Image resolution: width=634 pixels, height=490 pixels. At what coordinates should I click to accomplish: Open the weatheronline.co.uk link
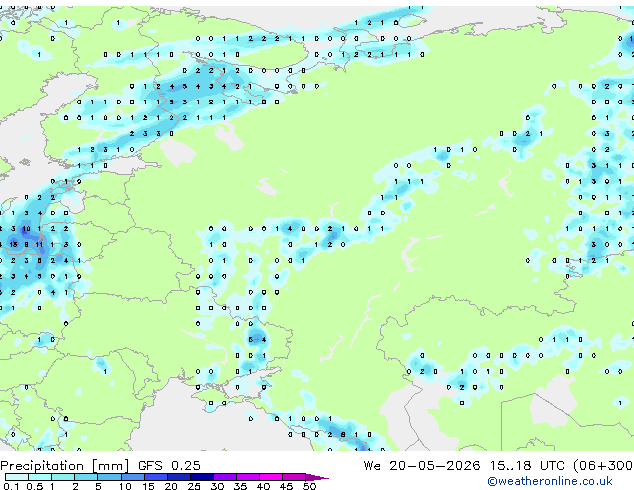[550, 481]
